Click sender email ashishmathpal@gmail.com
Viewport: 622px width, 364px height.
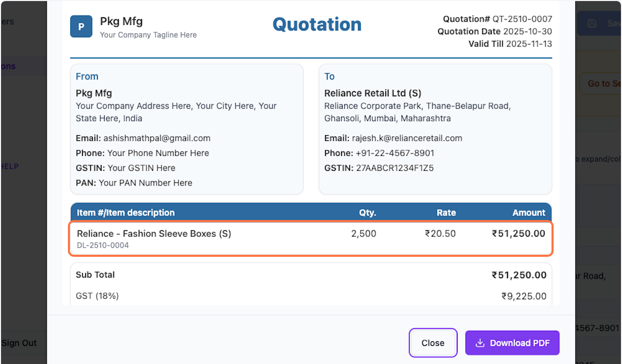click(157, 138)
